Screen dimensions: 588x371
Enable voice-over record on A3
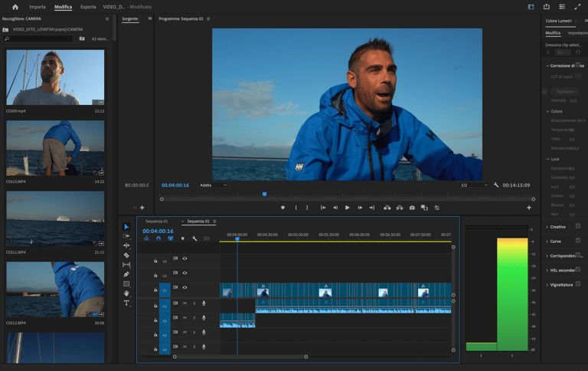click(204, 333)
